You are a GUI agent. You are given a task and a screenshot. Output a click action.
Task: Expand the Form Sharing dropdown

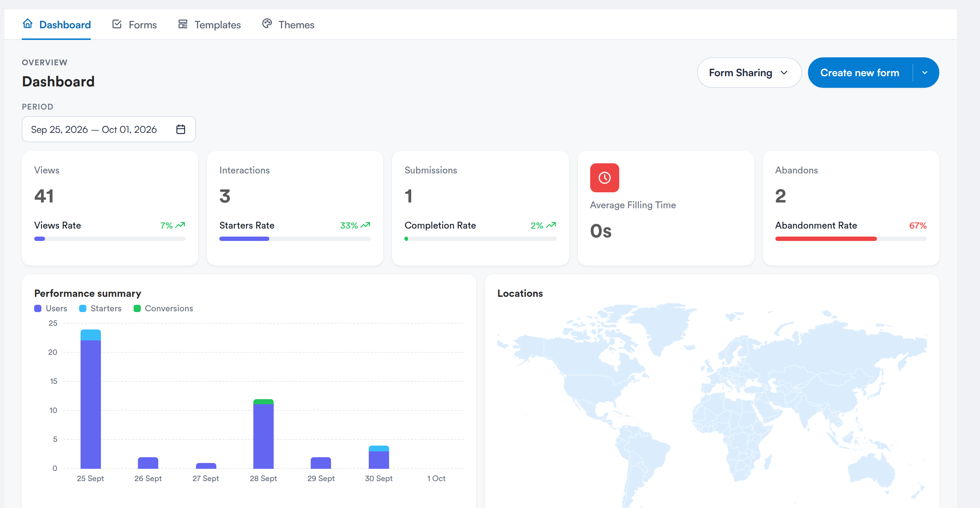[749, 73]
